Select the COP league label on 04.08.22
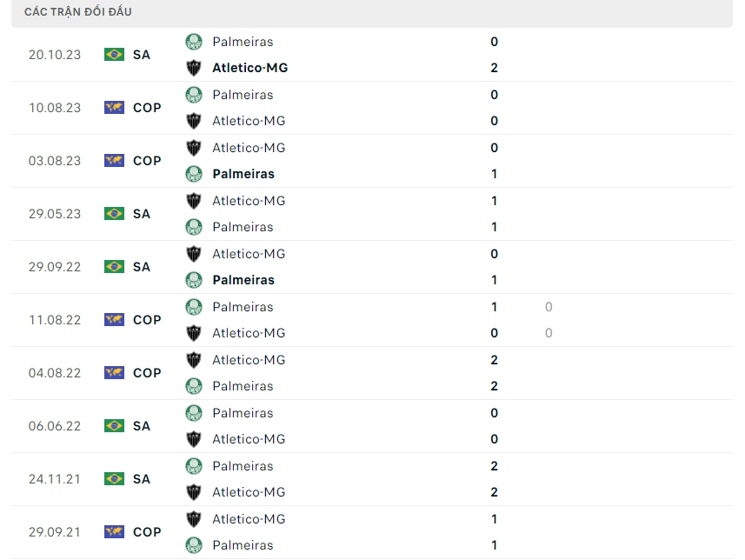The image size is (745, 560). (x=147, y=373)
